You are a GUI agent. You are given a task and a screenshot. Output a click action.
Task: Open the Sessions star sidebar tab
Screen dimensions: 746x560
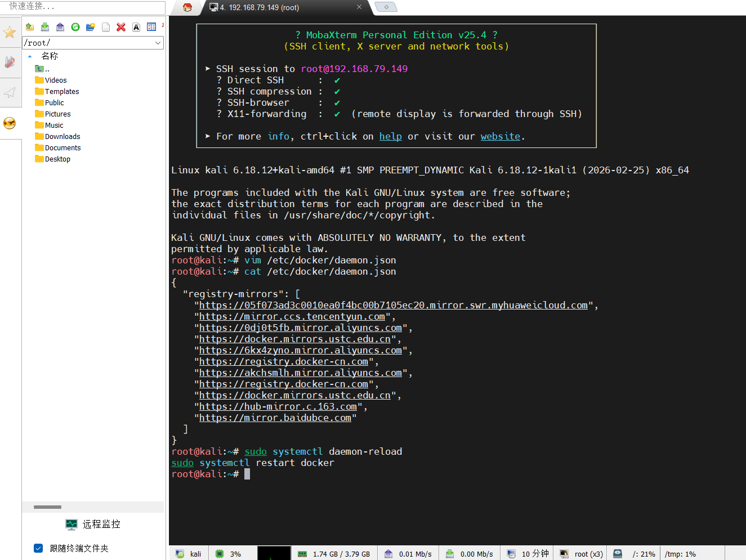click(x=10, y=32)
